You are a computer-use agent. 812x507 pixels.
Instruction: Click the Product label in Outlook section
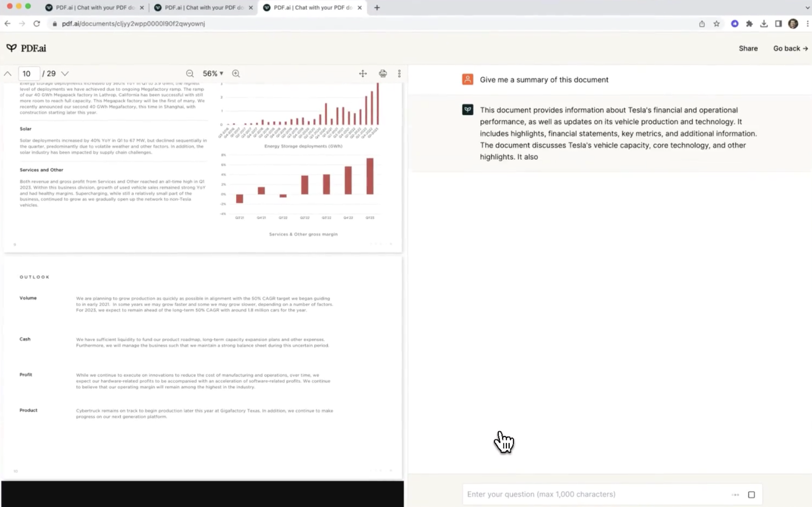coord(28,410)
